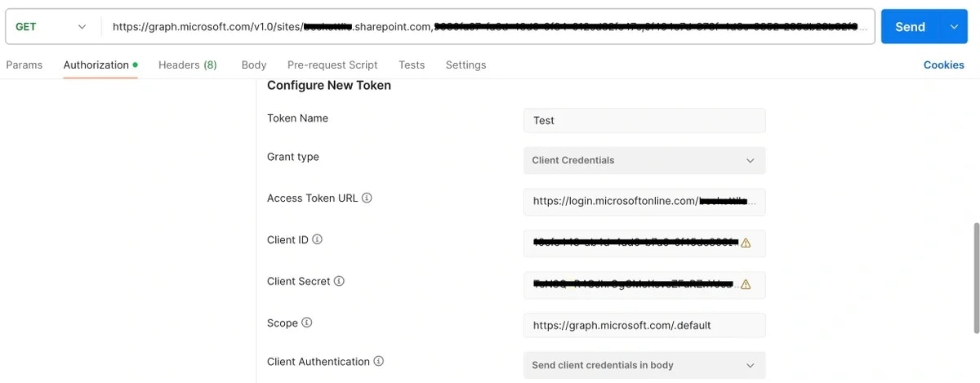This screenshot has height=383, width=980.
Task: Click the Token Name field containing Test
Action: pyautogui.click(x=644, y=121)
